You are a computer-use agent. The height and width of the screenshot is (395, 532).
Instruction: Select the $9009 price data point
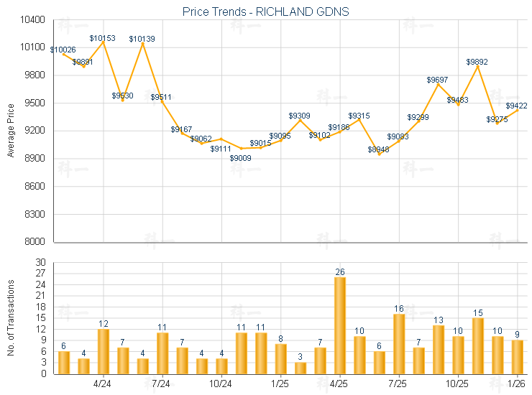[x=241, y=148]
